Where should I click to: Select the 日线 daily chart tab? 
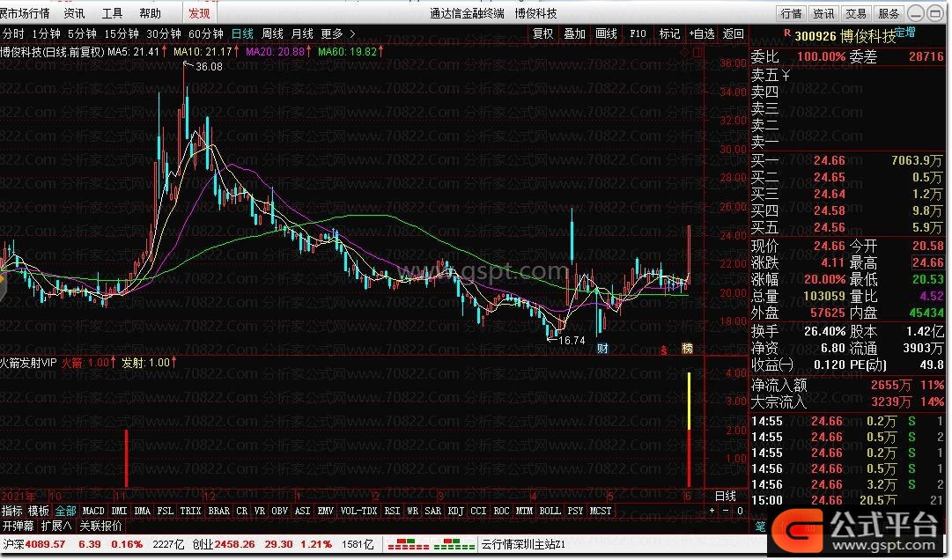[x=242, y=34]
